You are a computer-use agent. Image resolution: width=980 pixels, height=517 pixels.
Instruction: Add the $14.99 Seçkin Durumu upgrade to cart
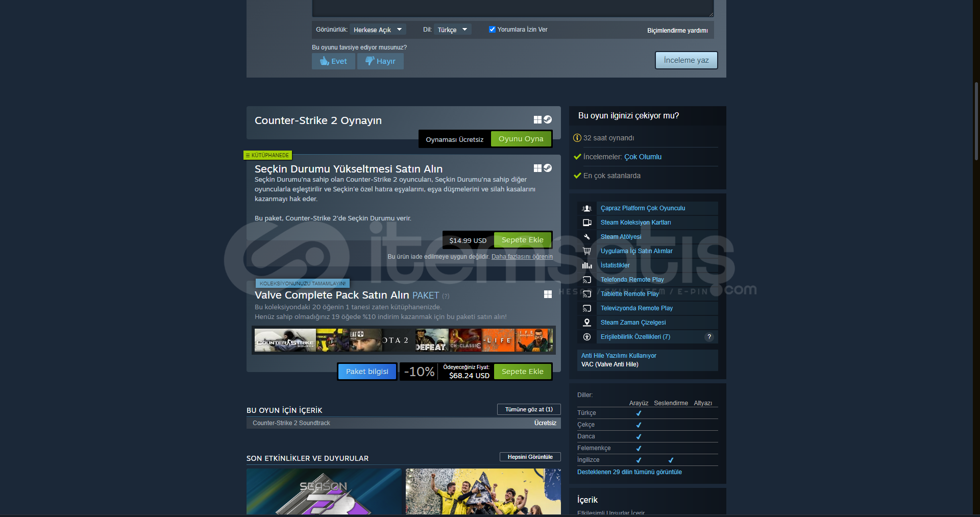pyautogui.click(x=522, y=240)
